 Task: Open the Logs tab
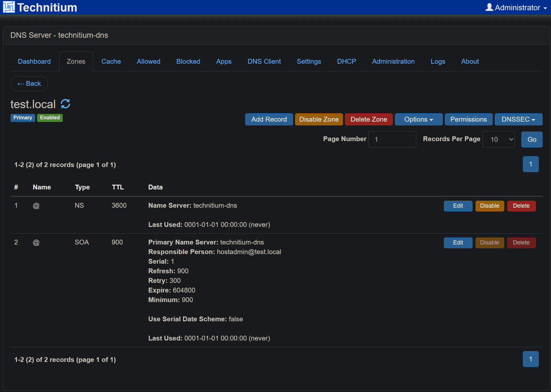coord(437,61)
